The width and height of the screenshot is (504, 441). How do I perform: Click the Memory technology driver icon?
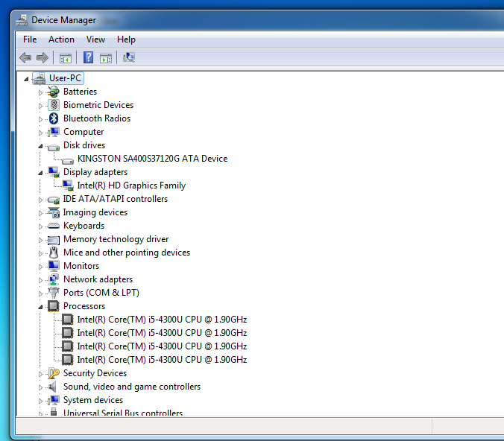coord(54,240)
